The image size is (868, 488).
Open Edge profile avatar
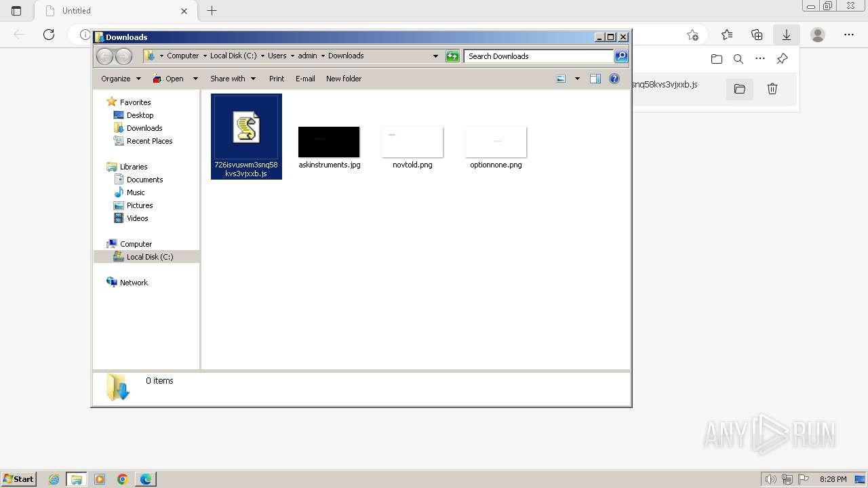point(818,35)
